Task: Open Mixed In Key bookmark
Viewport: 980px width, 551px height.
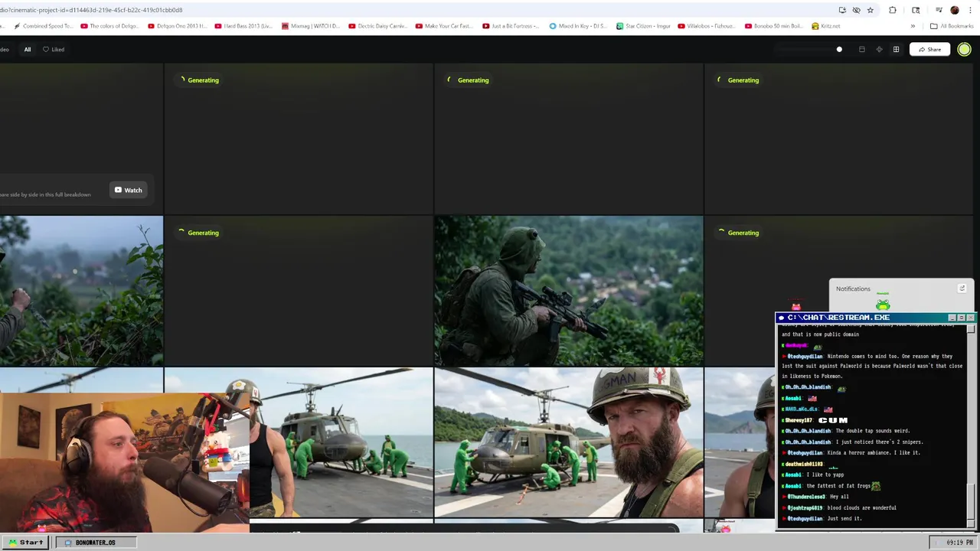Action: (578, 26)
